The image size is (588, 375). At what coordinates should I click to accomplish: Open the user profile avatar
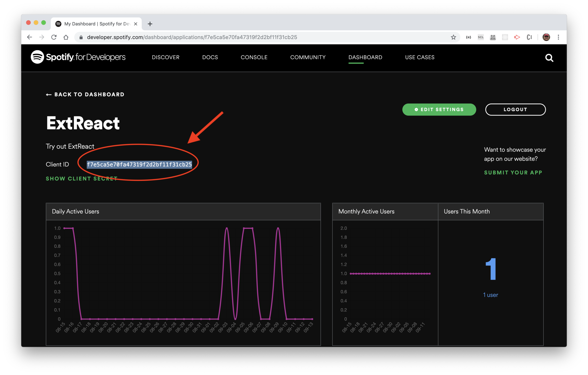point(546,37)
